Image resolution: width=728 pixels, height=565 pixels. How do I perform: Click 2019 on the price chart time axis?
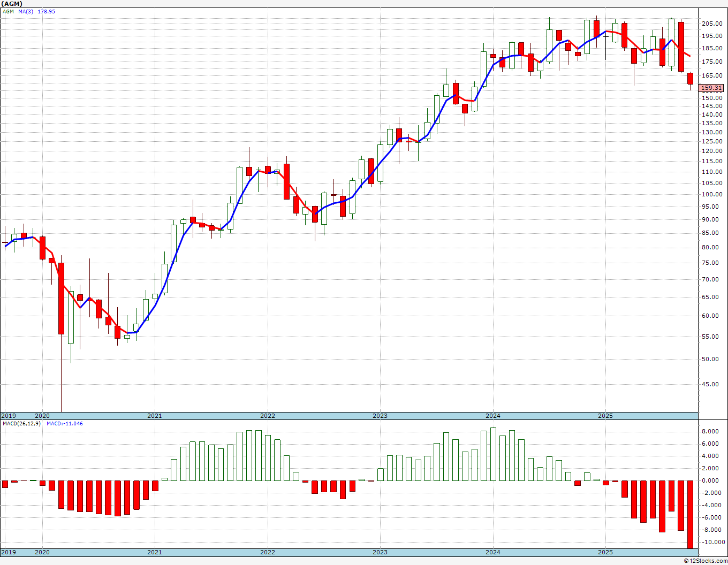tap(8, 416)
